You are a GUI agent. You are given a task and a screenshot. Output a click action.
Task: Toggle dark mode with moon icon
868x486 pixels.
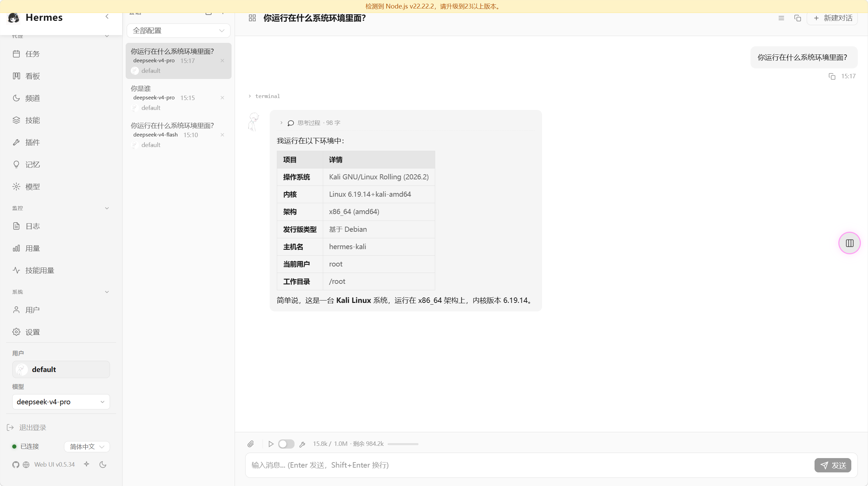coord(103,465)
